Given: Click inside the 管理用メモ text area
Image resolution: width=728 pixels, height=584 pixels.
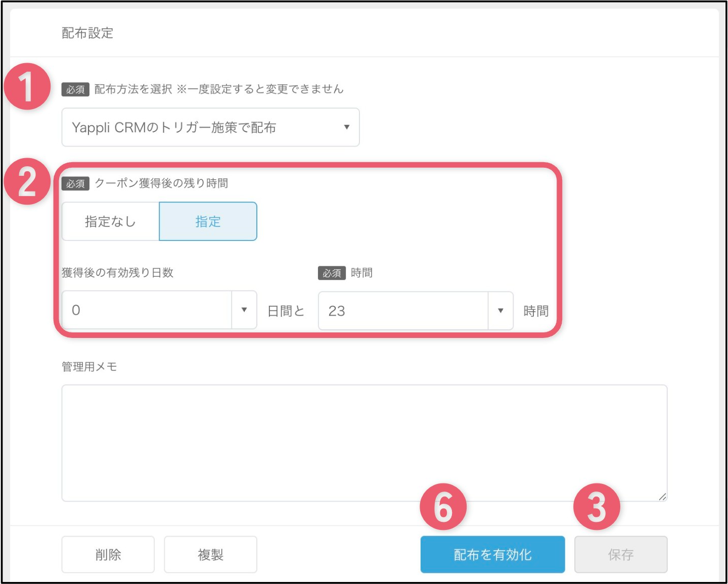Looking at the screenshot, I should point(364,443).
